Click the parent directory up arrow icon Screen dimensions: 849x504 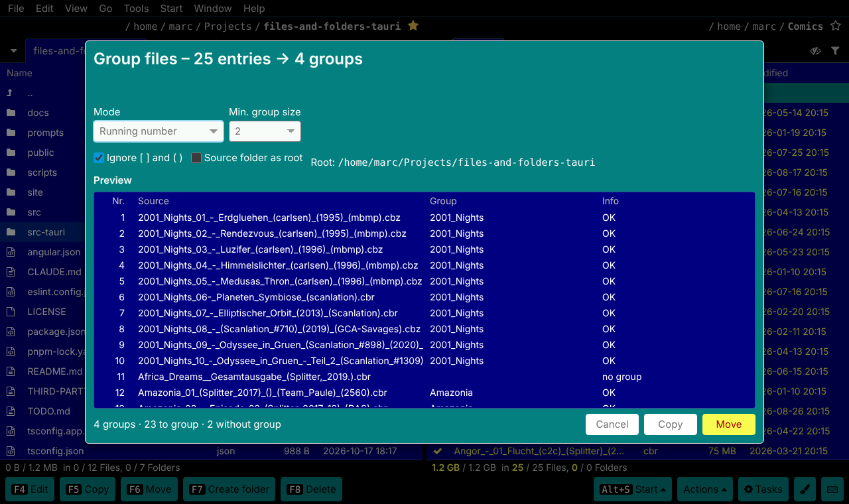(10, 93)
